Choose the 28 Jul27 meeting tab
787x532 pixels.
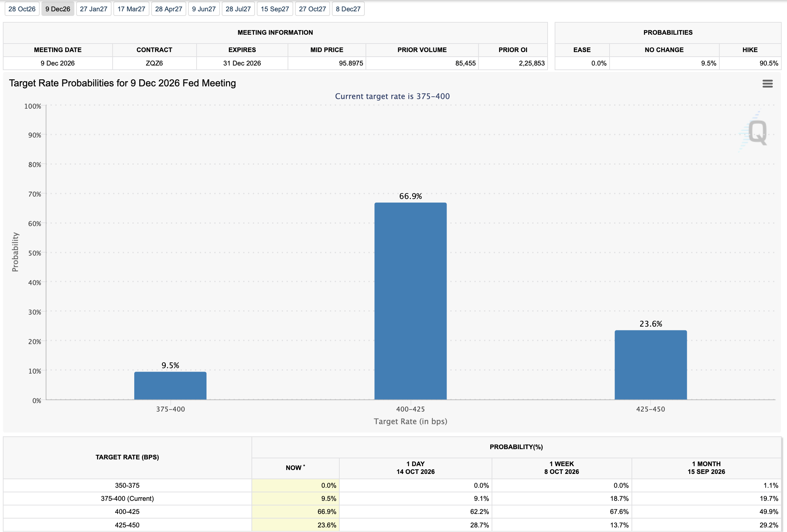(238, 9)
